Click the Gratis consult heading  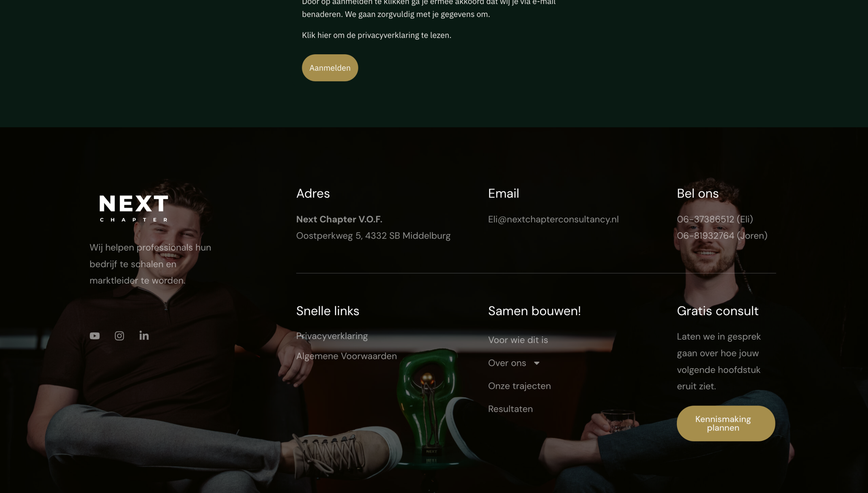718,311
